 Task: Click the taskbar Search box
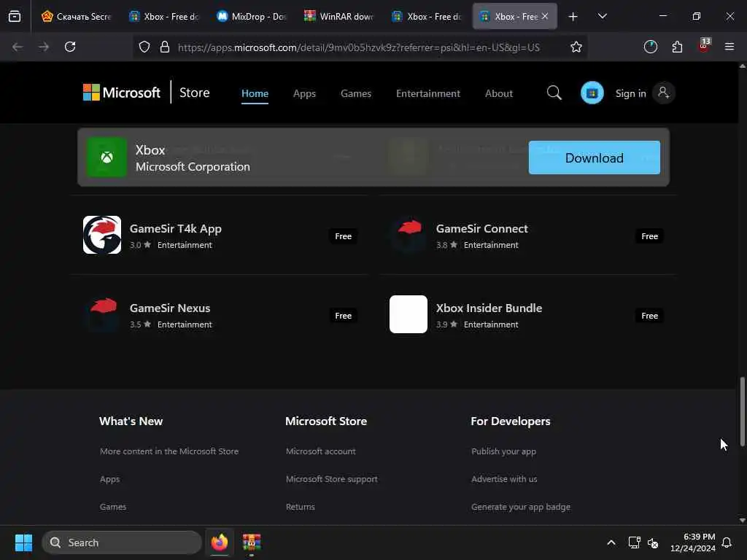tap(122, 542)
